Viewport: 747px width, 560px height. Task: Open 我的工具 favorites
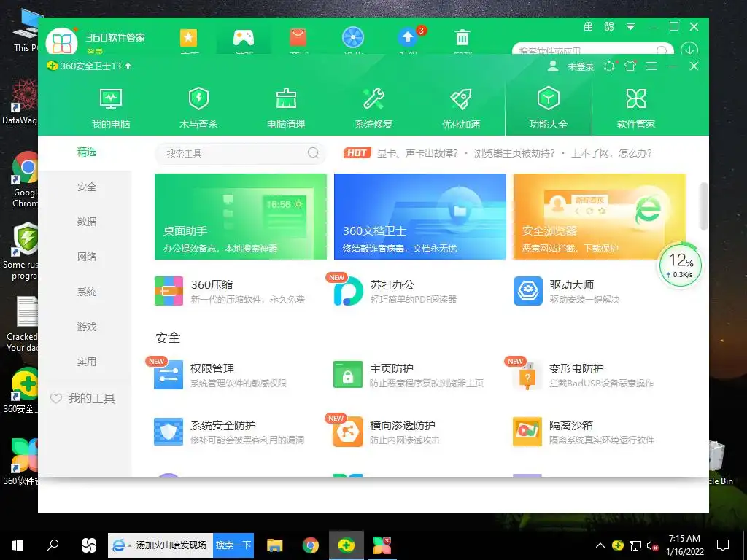point(83,399)
